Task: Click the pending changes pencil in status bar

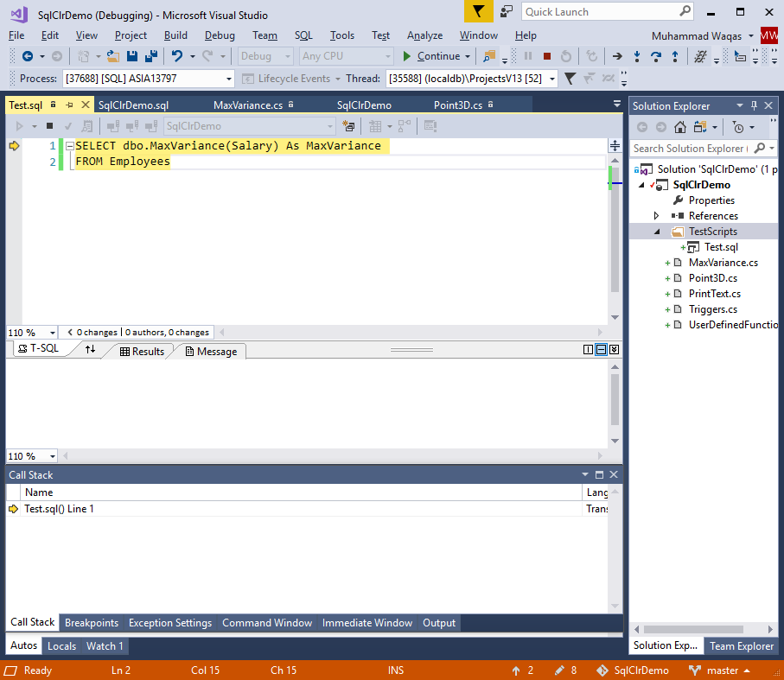Action: click(x=559, y=670)
